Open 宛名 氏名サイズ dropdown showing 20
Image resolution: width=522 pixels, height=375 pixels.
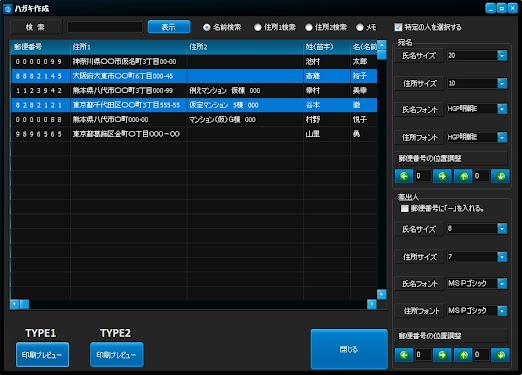[502, 56]
